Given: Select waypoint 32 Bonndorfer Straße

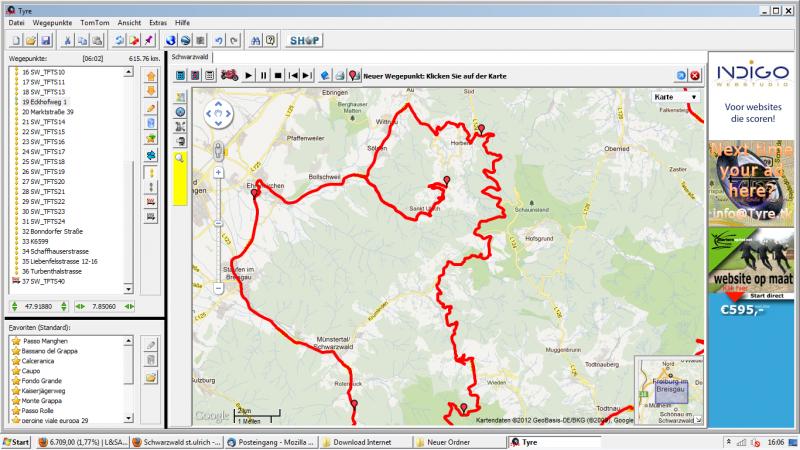Looking at the screenshot, I should (52, 231).
